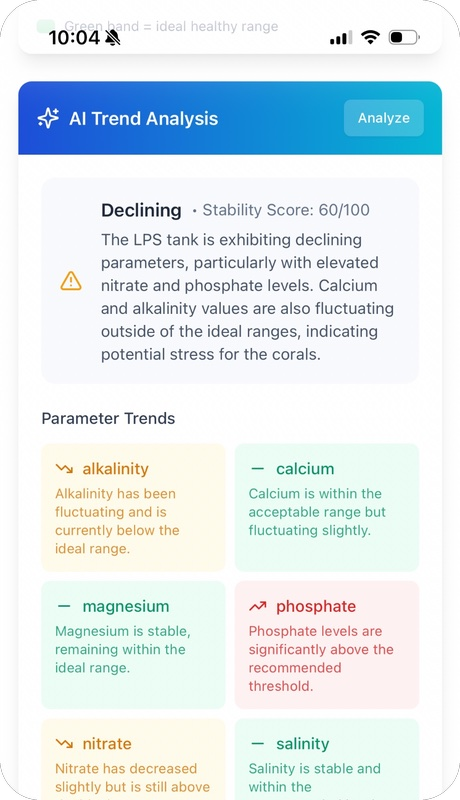Tap the dash icon beside salinity

(258, 743)
